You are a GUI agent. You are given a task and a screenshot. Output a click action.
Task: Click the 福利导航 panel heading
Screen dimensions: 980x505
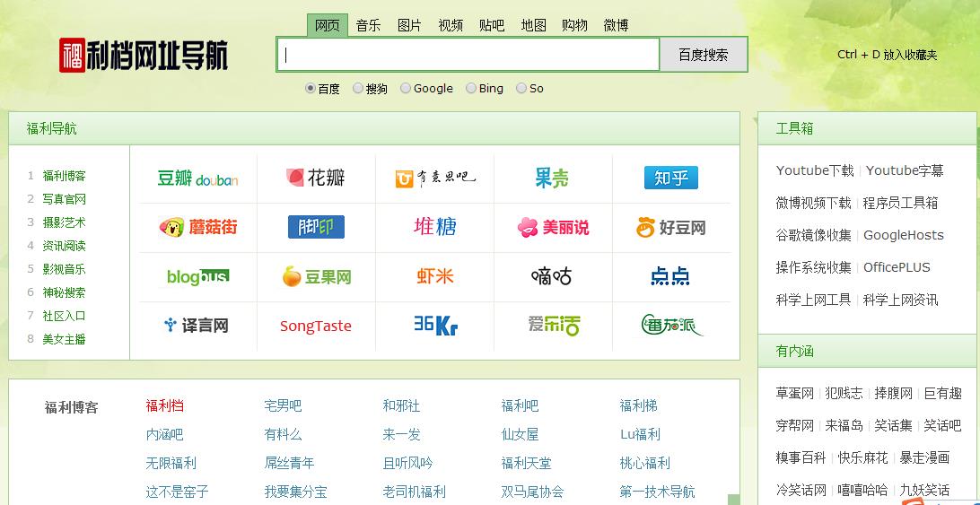(x=52, y=129)
